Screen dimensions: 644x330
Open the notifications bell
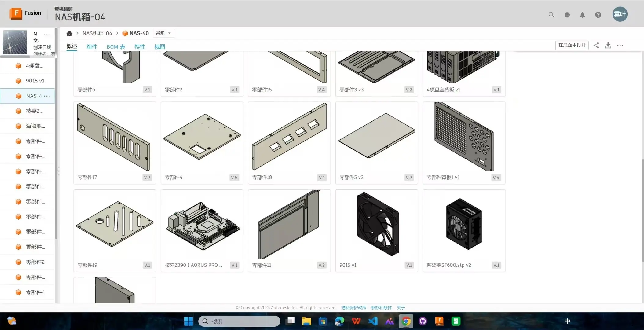(582, 15)
